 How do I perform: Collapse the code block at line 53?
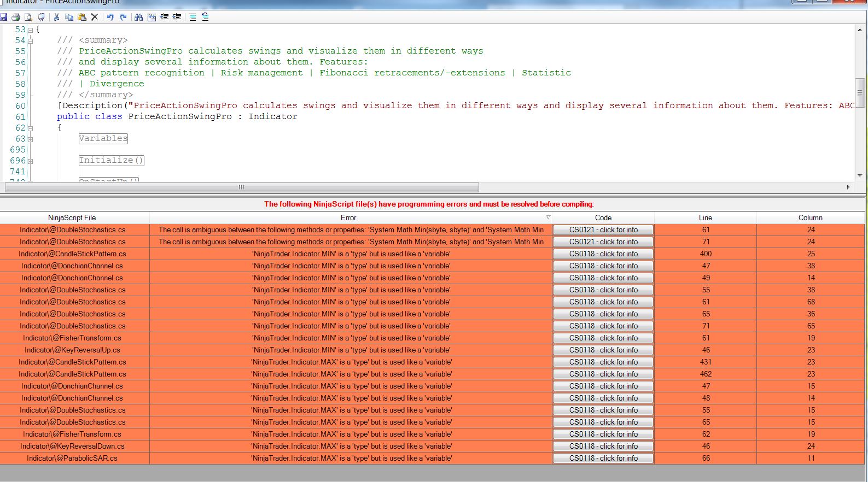30,30
